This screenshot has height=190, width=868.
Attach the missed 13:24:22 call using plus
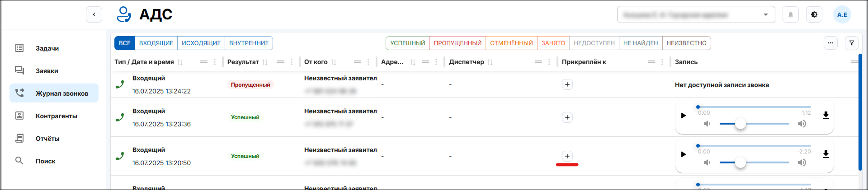coord(567,85)
